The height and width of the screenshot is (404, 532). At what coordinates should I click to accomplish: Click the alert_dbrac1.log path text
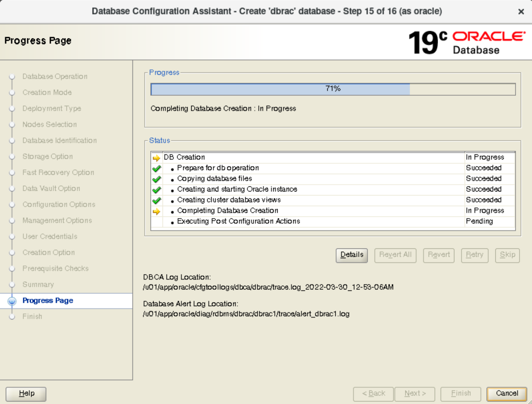pos(246,314)
